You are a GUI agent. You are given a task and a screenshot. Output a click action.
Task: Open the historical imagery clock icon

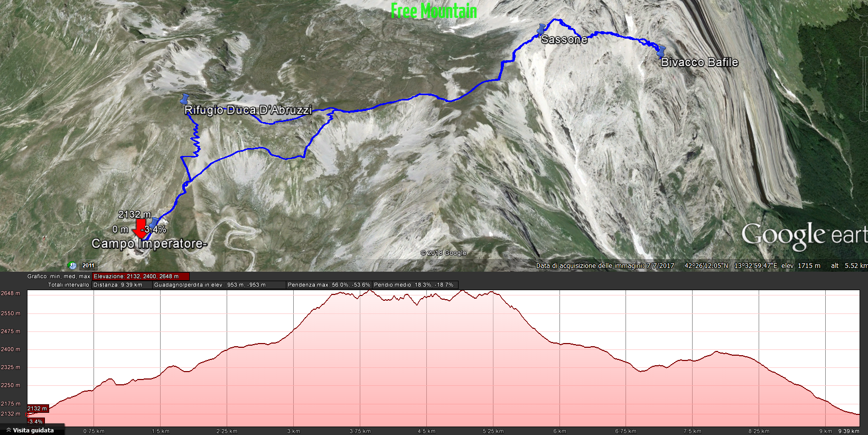pyautogui.click(x=72, y=265)
